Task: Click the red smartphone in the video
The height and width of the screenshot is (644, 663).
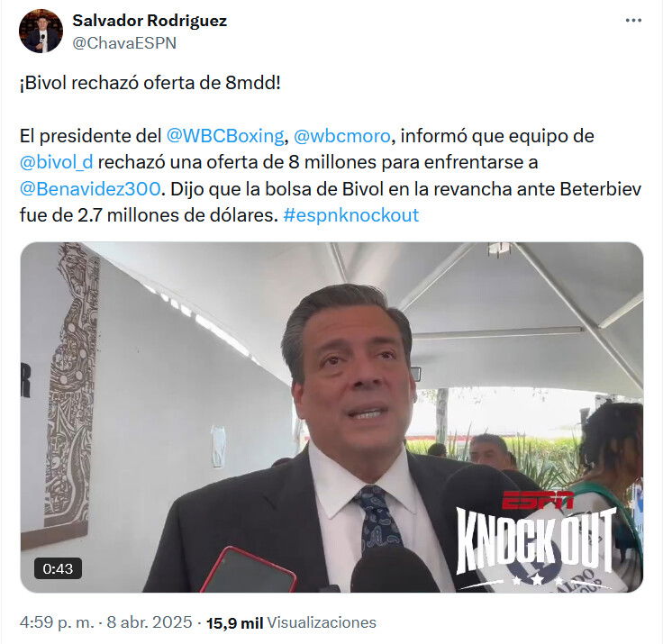Action: pyautogui.click(x=249, y=569)
